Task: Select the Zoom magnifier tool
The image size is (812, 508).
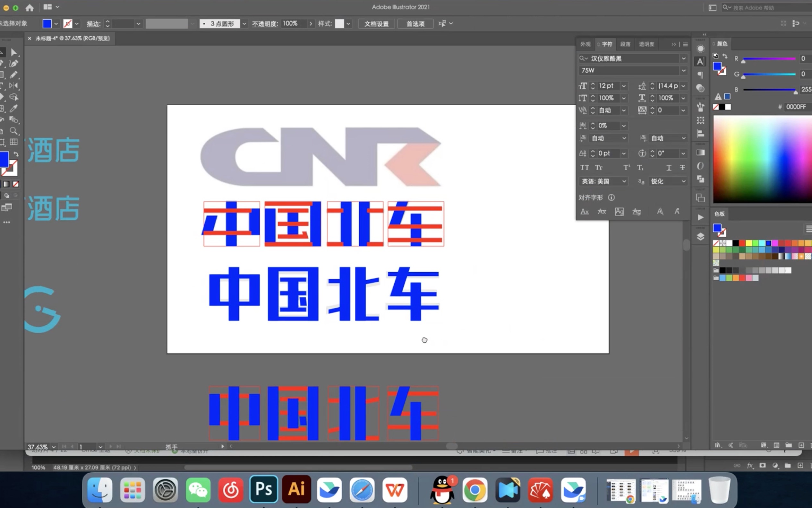Action: pyautogui.click(x=14, y=131)
